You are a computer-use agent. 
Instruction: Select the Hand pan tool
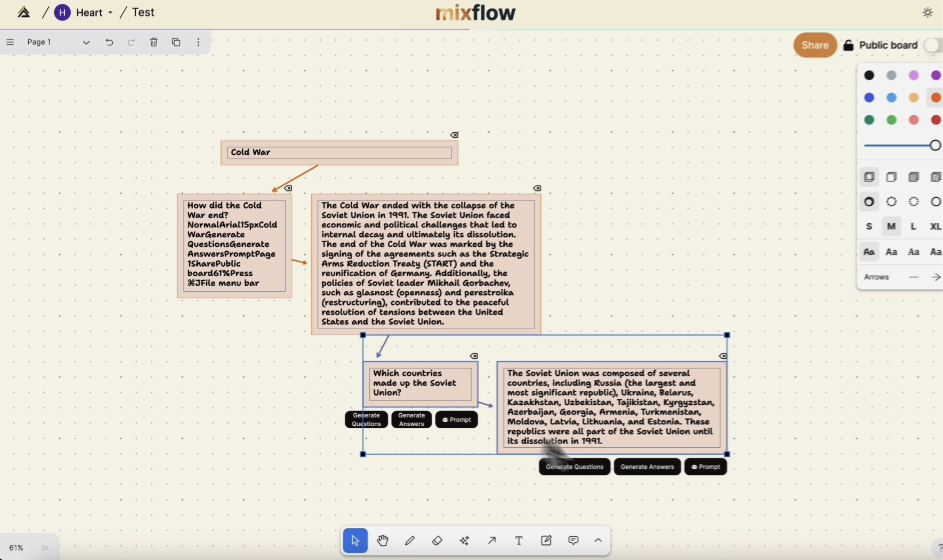382,540
